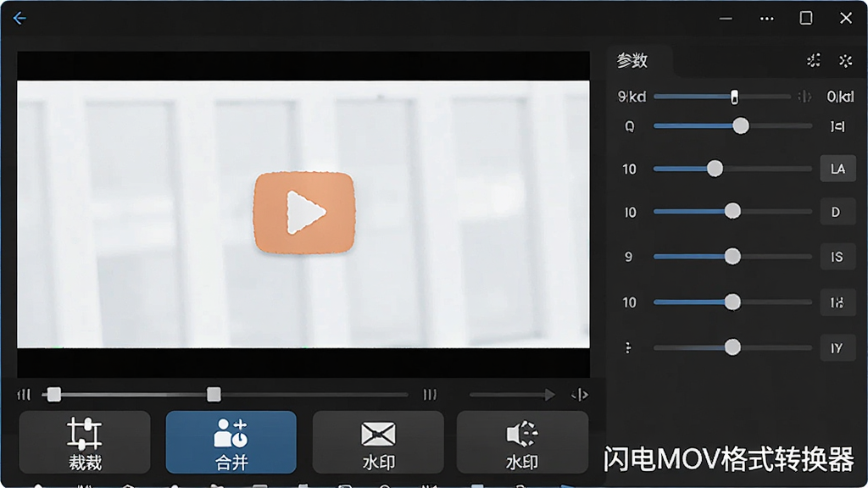Click the vertical dots beside bottom slider
Viewport: 868px width, 488px height.
628,347
